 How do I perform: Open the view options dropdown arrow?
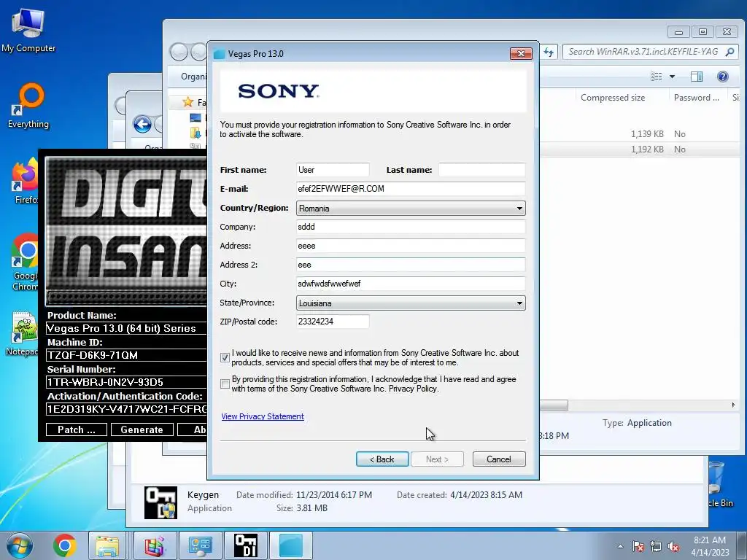tap(672, 76)
